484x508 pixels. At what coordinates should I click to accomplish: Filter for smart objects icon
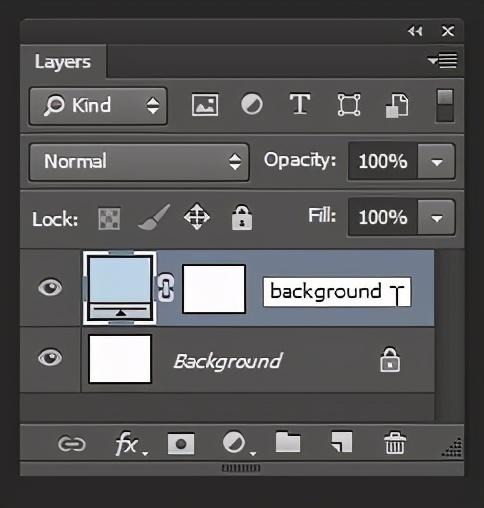coord(397,106)
